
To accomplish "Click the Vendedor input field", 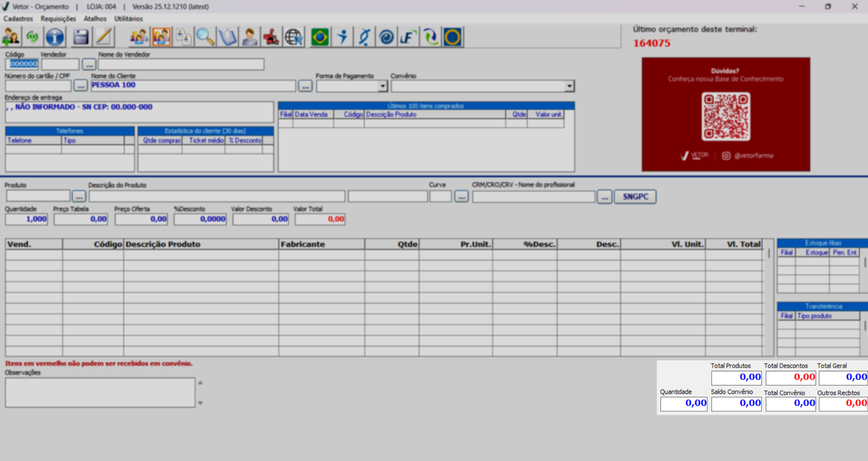I will (x=60, y=64).
